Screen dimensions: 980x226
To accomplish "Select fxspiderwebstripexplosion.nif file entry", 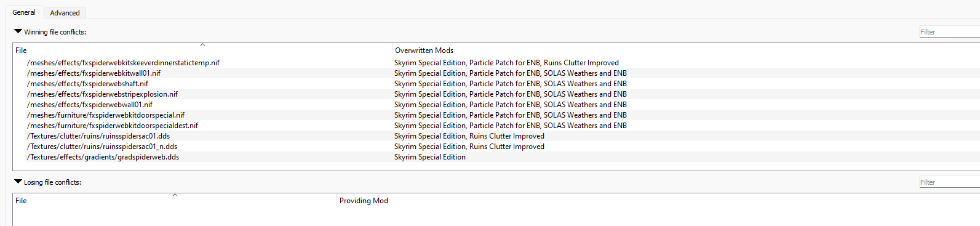I will 496,94.
